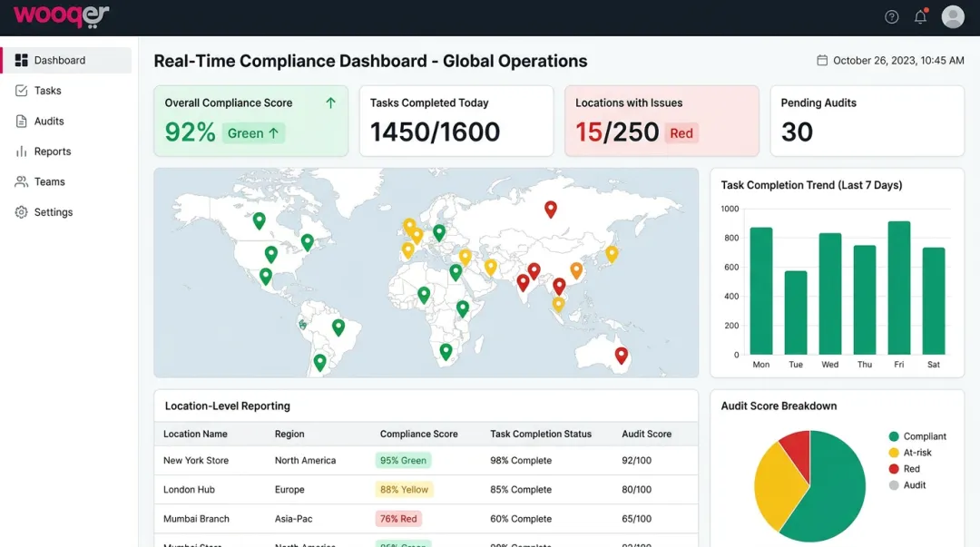Open the user profile avatar
This screenshot has width=980, height=547.
pyautogui.click(x=953, y=17)
